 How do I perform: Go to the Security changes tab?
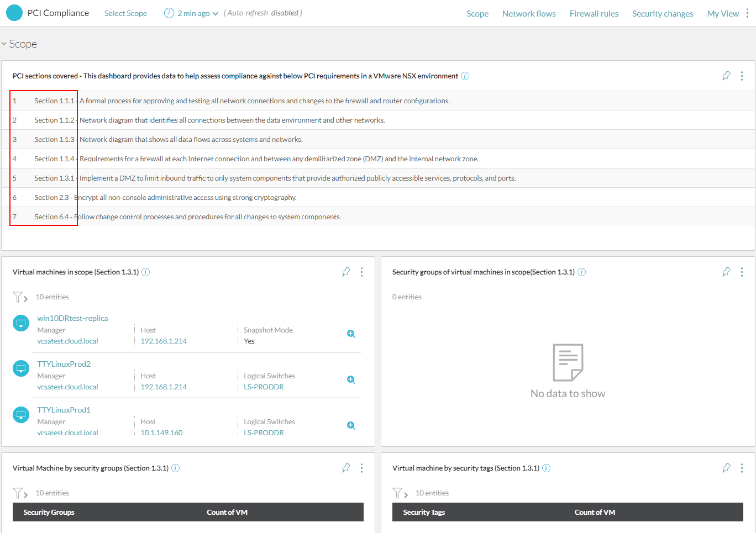(663, 14)
